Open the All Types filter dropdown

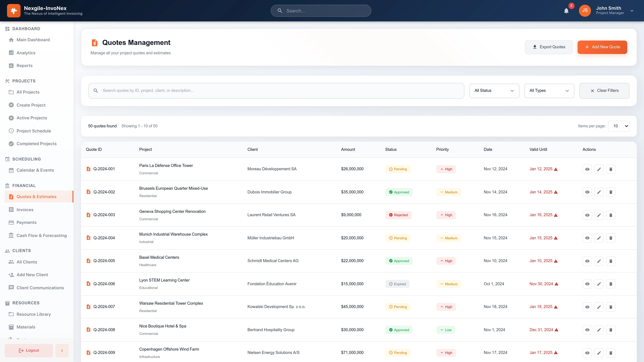pyautogui.click(x=549, y=90)
